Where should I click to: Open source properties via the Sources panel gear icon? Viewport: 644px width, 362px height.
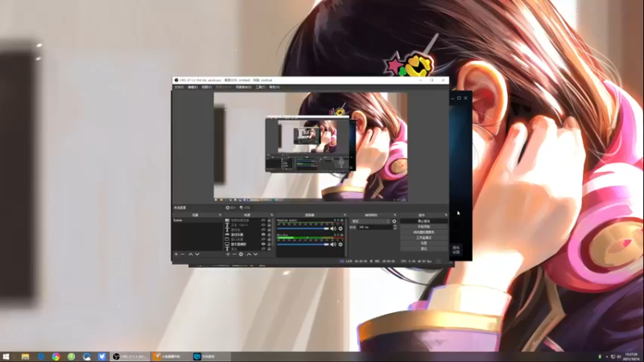click(241, 254)
